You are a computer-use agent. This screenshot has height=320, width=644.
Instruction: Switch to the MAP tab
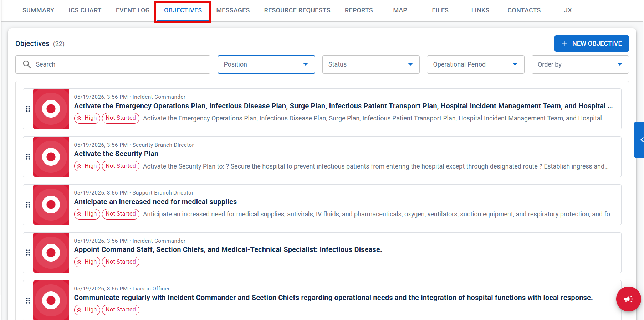click(x=400, y=10)
